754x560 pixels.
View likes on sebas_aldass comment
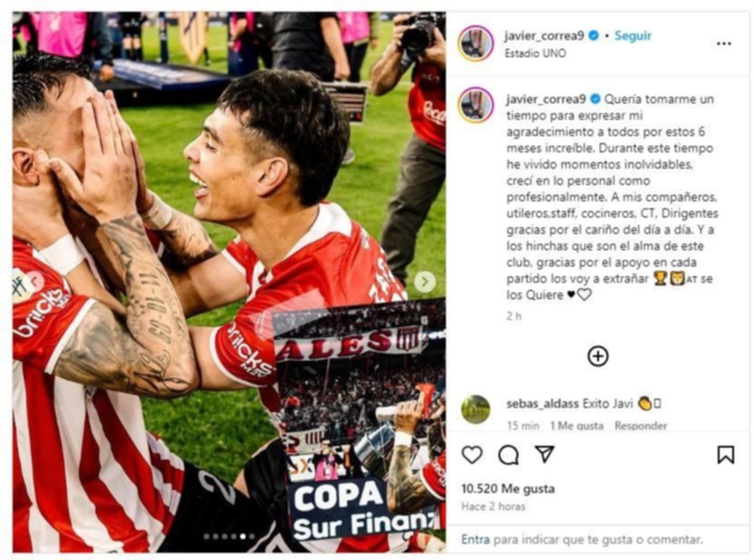coord(576,425)
